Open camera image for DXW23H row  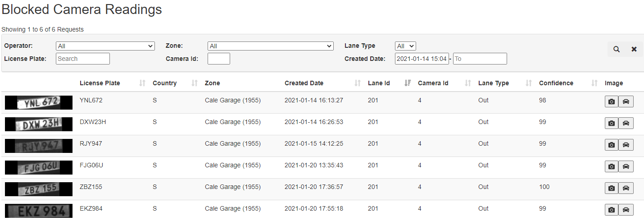pos(611,123)
